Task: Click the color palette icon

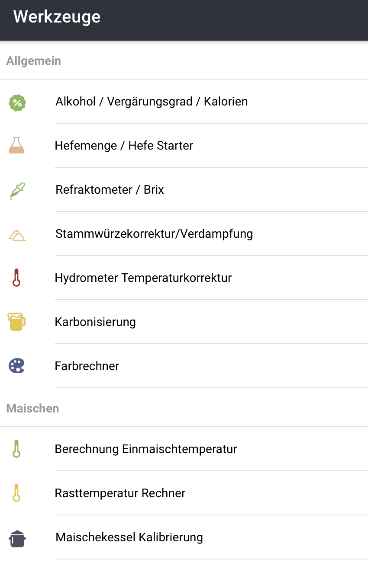Action: point(16,366)
